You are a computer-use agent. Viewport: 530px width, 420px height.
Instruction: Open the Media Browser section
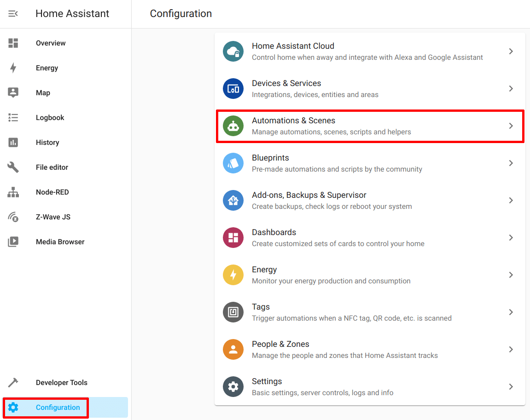pos(60,242)
